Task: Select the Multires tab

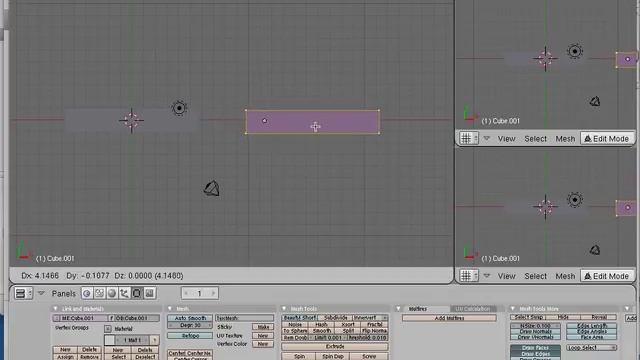Action: [422, 309]
